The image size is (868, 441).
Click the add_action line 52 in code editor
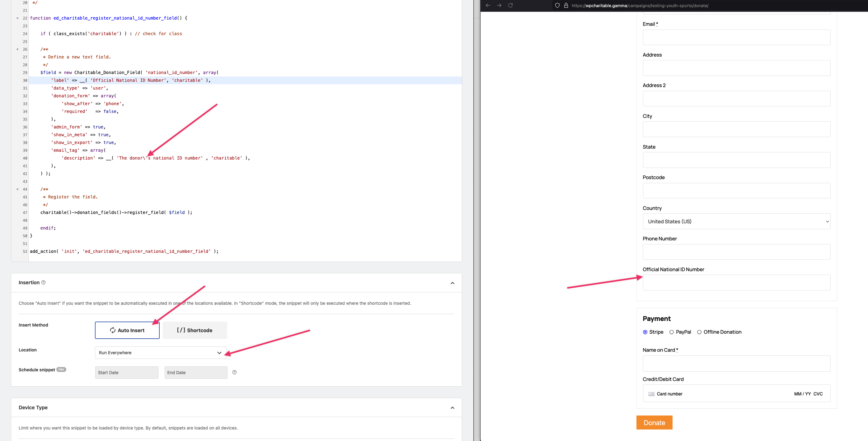tap(124, 252)
